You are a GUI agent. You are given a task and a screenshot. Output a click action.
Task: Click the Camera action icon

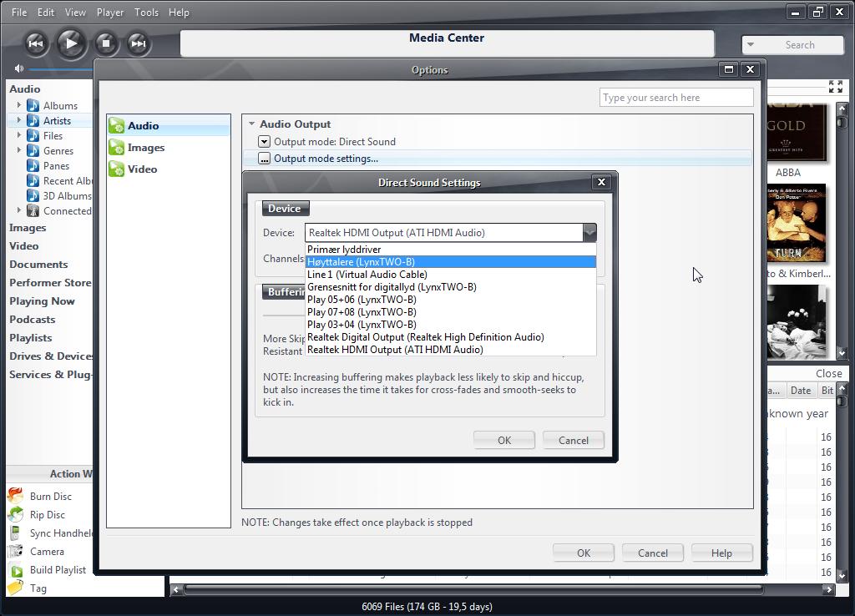[16, 551]
